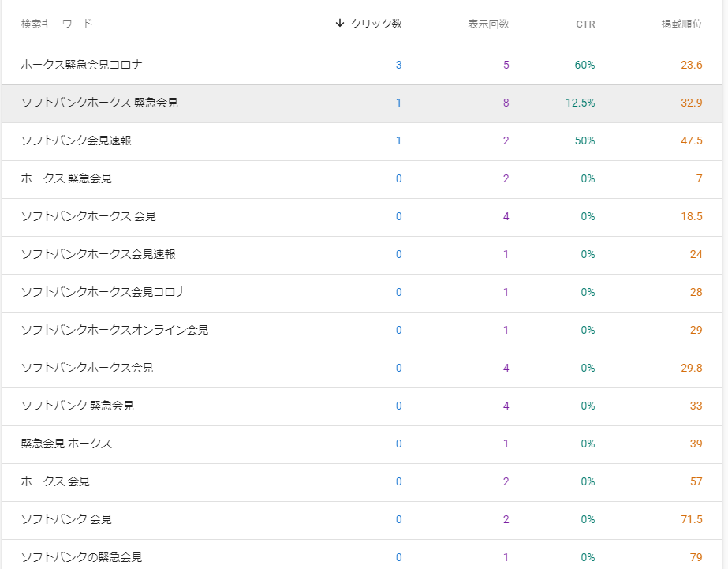Image resolution: width=728 pixels, height=569 pixels.
Task: Select query ソフトバンクの緊急会見
Action: tap(82, 557)
